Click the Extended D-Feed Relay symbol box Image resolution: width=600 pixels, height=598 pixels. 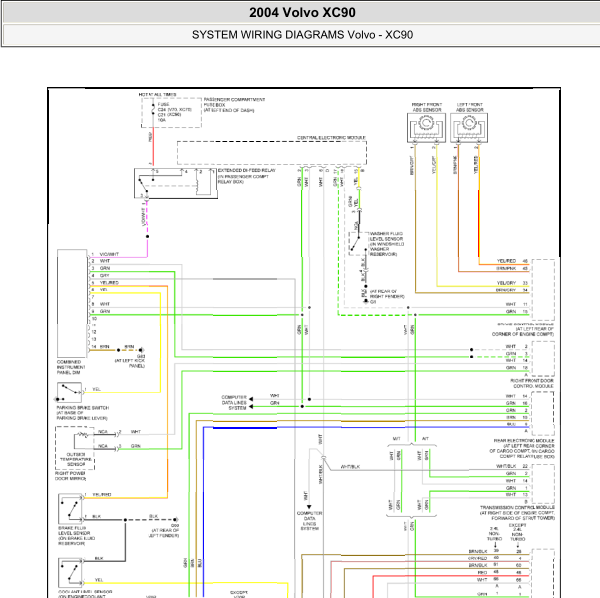[176, 183]
